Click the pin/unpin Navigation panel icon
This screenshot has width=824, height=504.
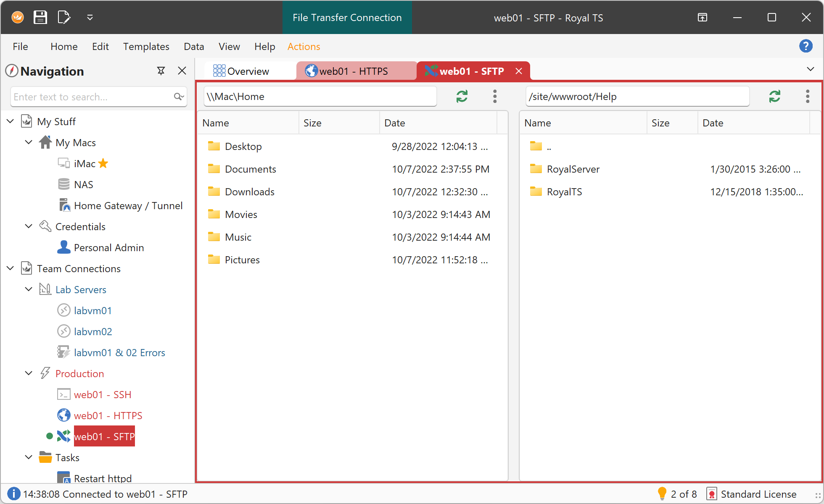(x=161, y=71)
